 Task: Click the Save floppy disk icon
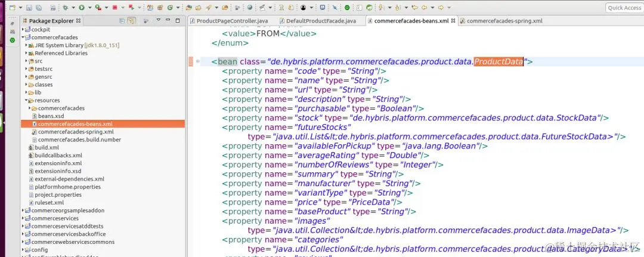29,7
